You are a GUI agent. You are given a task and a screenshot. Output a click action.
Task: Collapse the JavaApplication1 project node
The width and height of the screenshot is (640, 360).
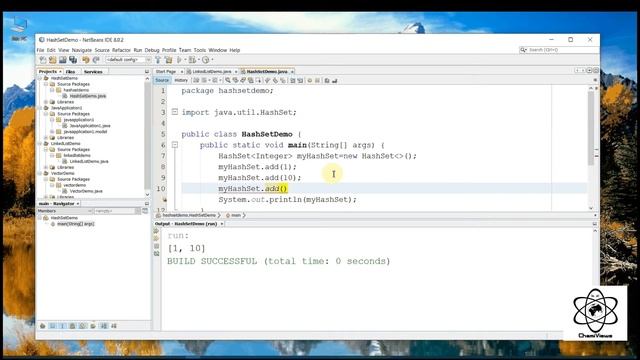click(x=40, y=108)
